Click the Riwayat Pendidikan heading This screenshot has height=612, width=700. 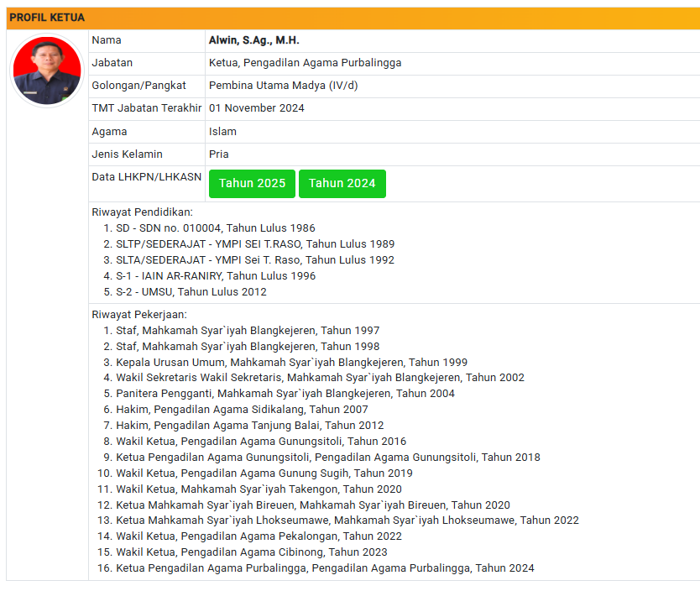coord(142,212)
